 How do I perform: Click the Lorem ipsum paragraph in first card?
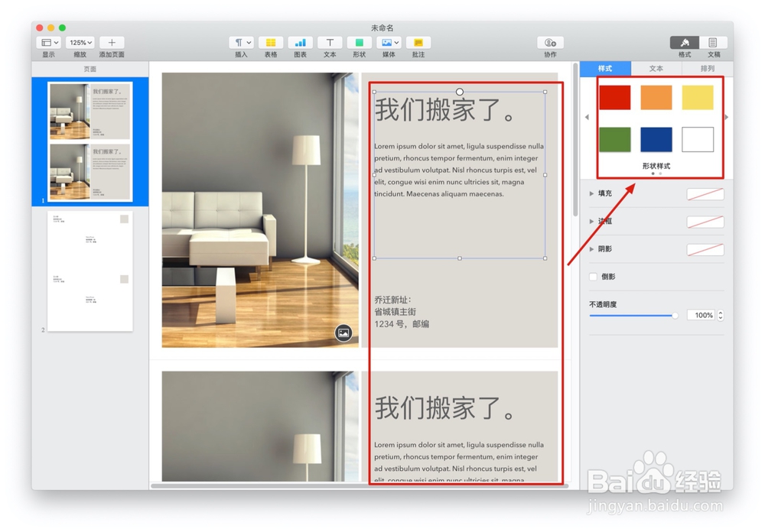point(459,170)
